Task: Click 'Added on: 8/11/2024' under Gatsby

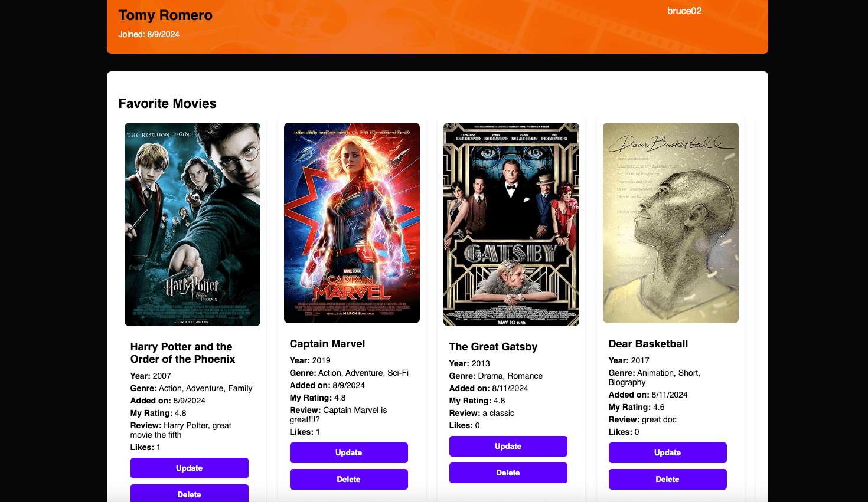Action: click(489, 388)
